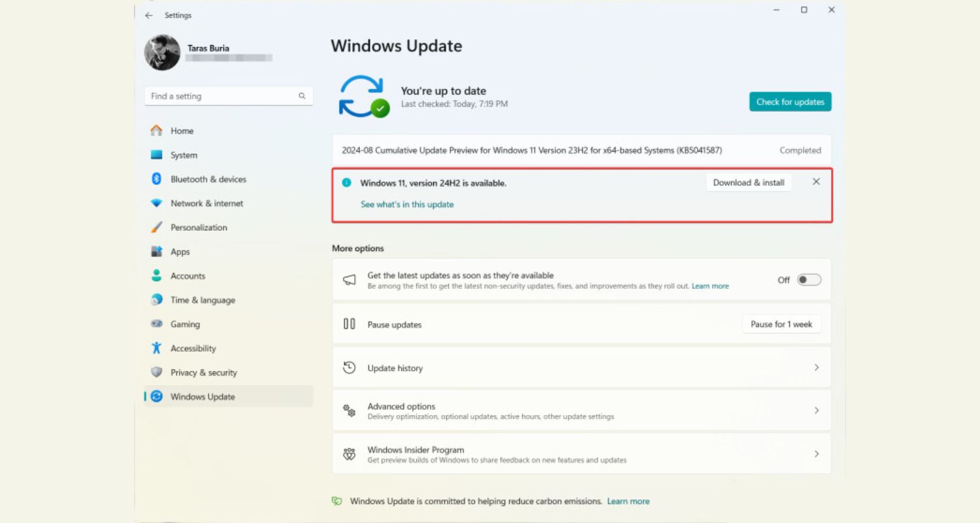Screen dimensions: 980x523
Task: Click the megaphone latest updates icon
Action: click(x=350, y=280)
